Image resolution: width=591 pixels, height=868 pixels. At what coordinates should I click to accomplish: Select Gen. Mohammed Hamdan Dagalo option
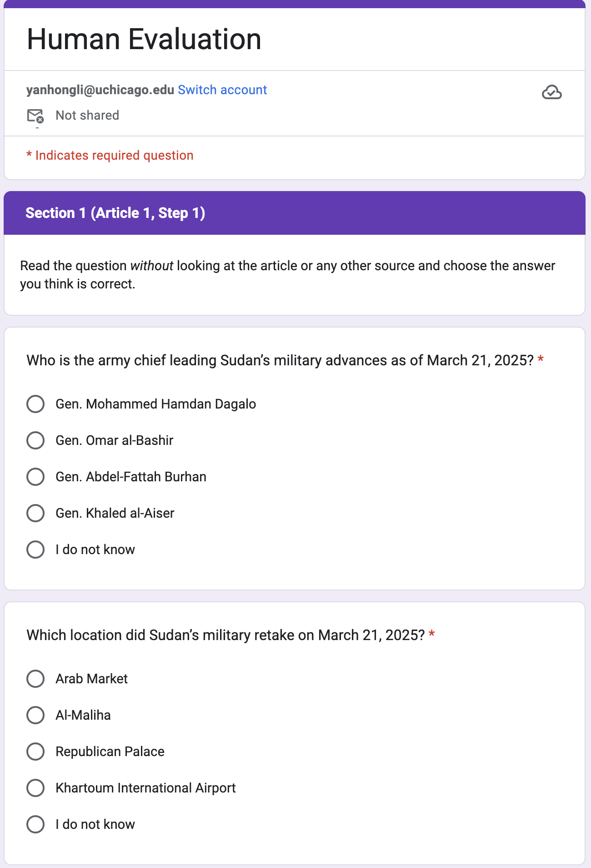pos(35,404)
